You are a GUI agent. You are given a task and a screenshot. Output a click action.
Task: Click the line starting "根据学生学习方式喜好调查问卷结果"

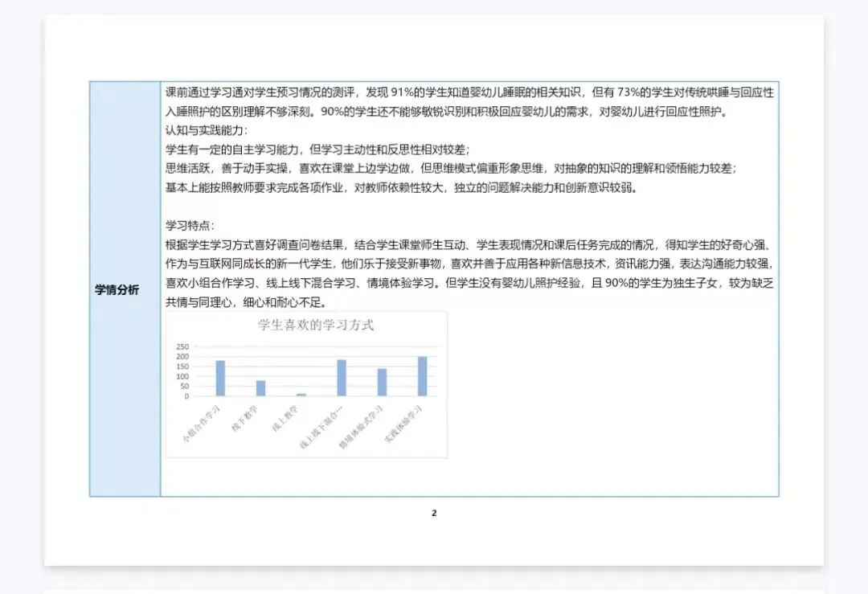point(469,244)
